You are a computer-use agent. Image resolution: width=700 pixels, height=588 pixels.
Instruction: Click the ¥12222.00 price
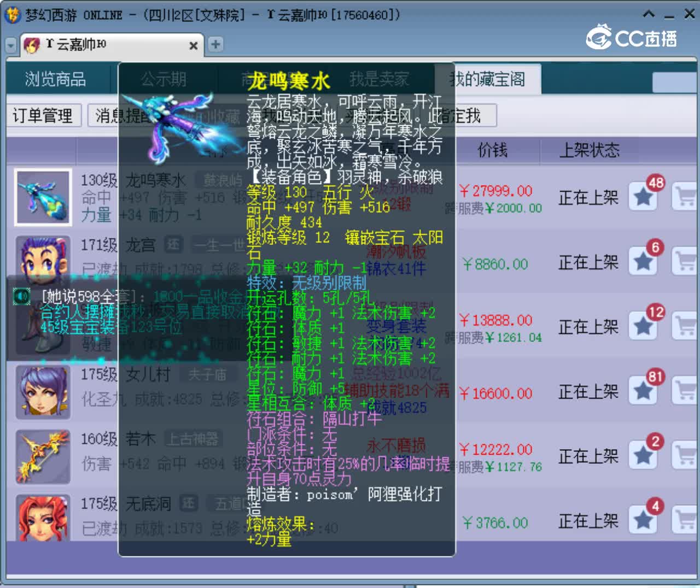point(495,450)
